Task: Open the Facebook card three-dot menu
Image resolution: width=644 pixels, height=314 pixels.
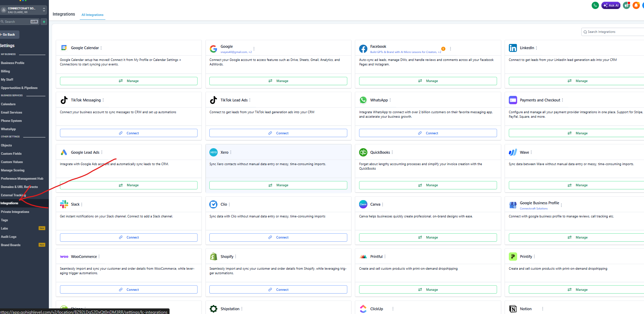Action: click(450, 49)
